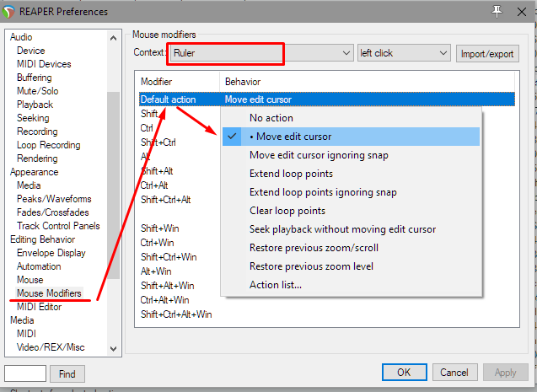
Task: Open the MIDI Devices page
Action: (x=44, y=64)
